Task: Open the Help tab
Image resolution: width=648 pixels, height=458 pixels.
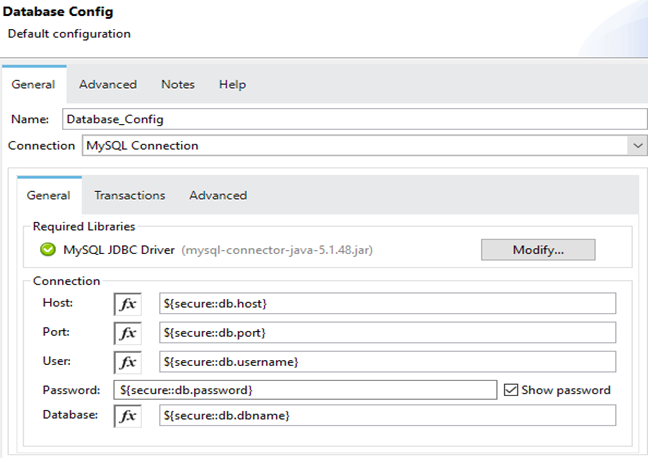Action: pyautogui.click(x=232, y=85)
